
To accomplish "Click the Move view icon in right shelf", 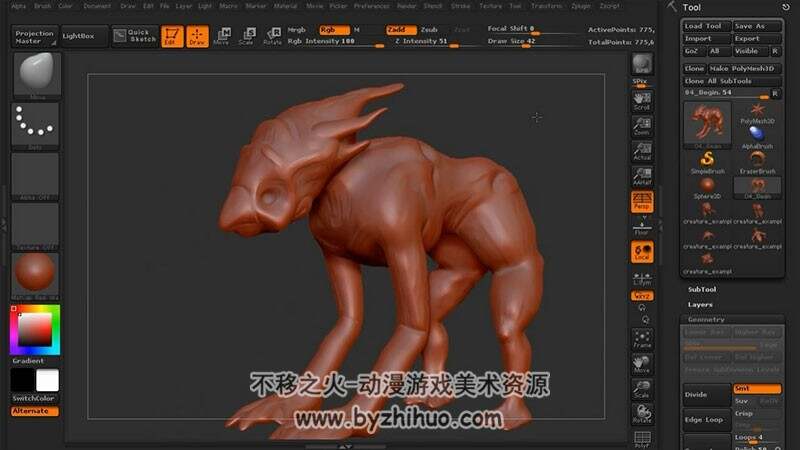I will coord(642,364).
